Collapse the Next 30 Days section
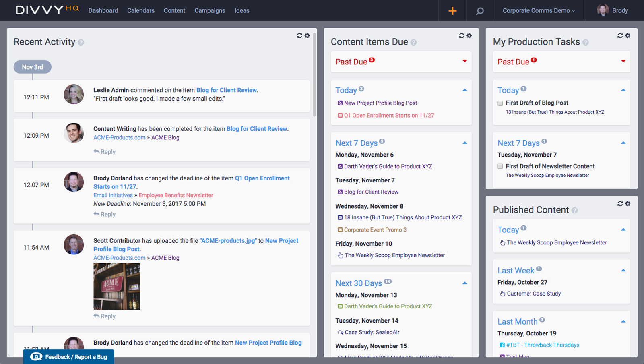Screen dimensions: 644x364 pyautogui.click(x=465, y=283)
